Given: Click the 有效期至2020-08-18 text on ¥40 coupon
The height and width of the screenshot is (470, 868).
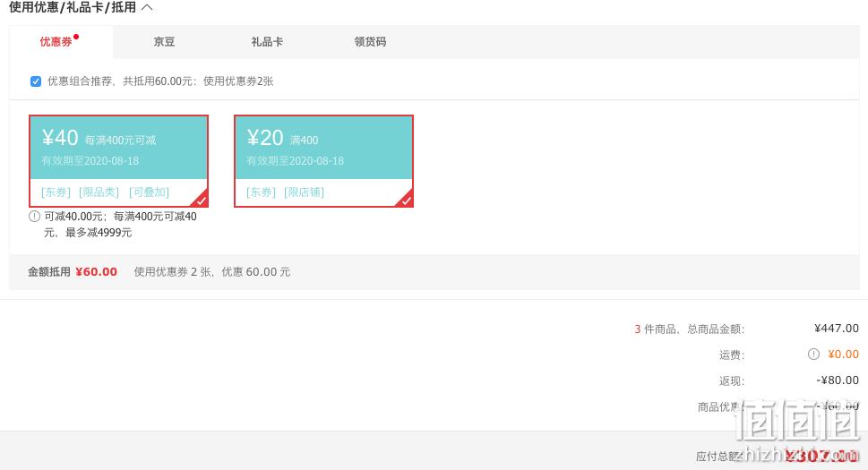Looking at the screenshot, I should 90,161.
